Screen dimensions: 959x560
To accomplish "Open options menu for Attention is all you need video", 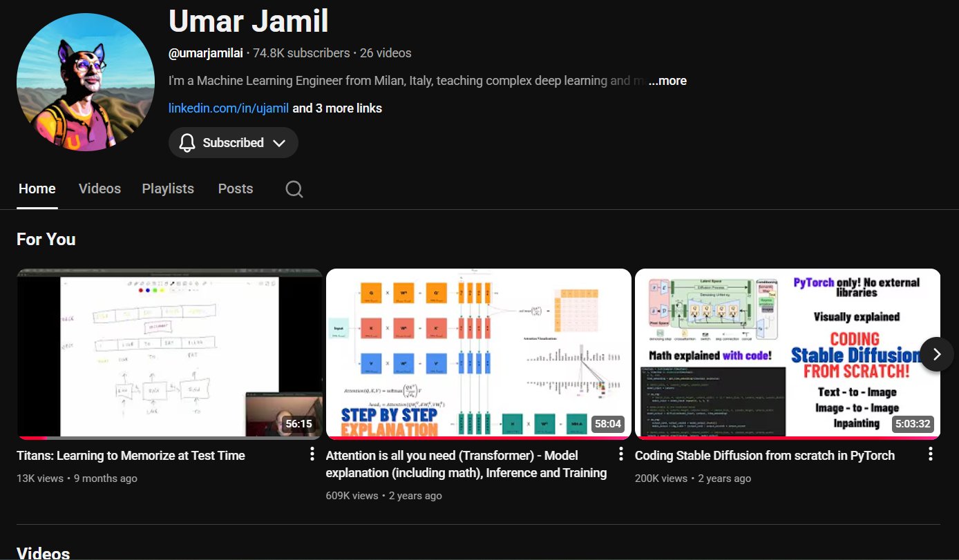I will click(620, 454).
